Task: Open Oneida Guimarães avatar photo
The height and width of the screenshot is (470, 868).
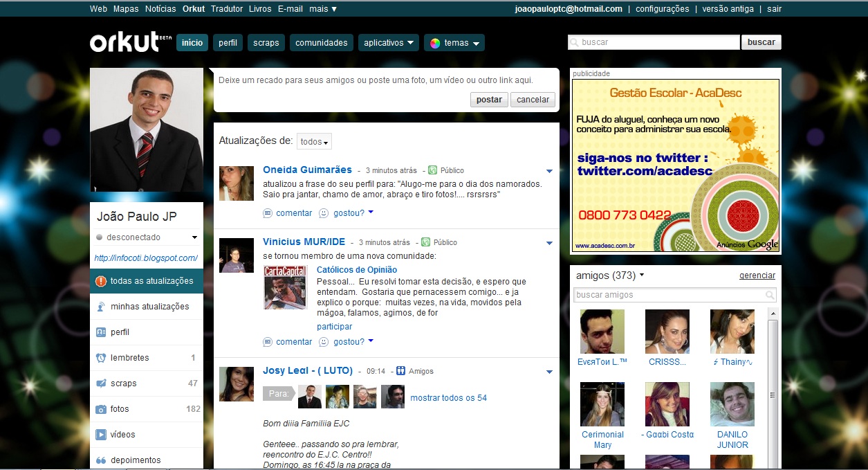Action: point(237,183)
